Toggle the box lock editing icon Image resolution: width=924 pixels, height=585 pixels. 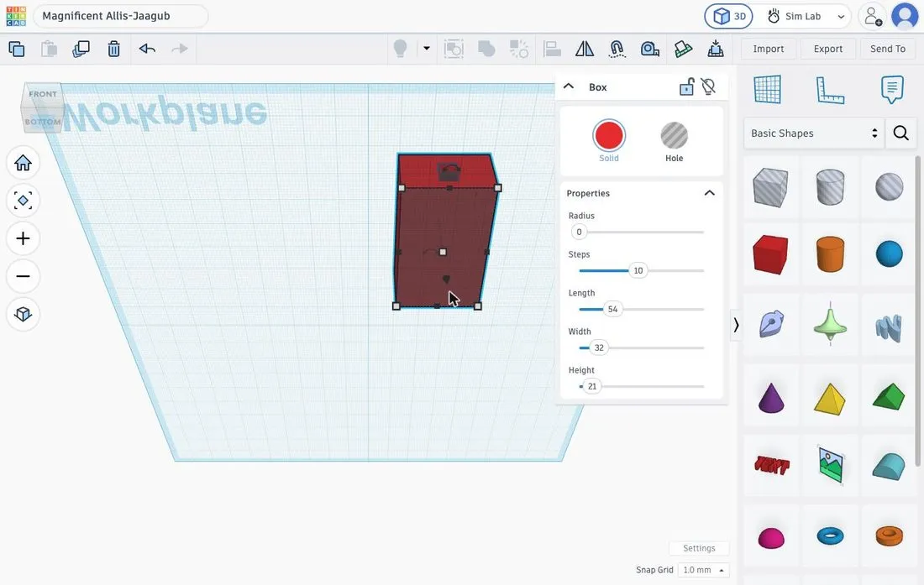point(686,87)
